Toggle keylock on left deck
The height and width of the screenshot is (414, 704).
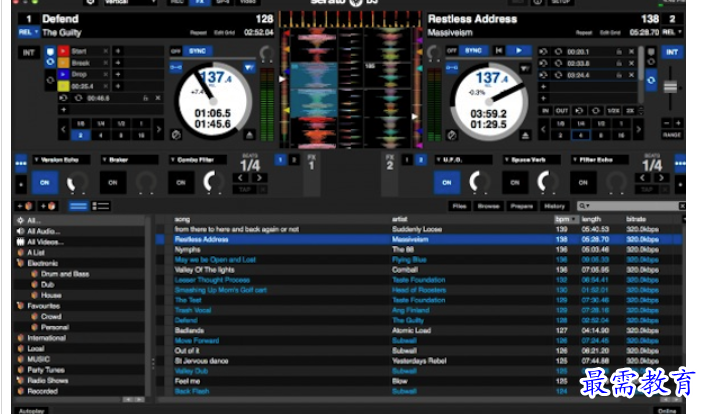[176, 67]
